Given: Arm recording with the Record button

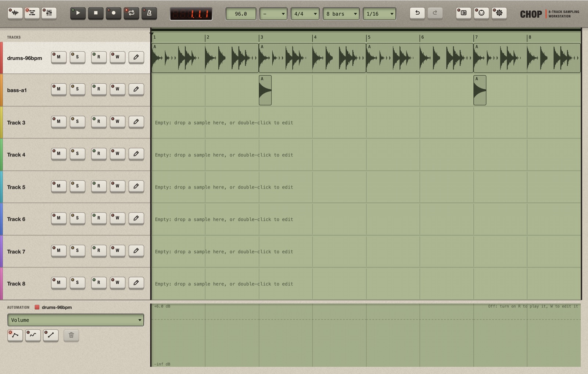Looking at the screenshot, I should (x=114, y=13).
